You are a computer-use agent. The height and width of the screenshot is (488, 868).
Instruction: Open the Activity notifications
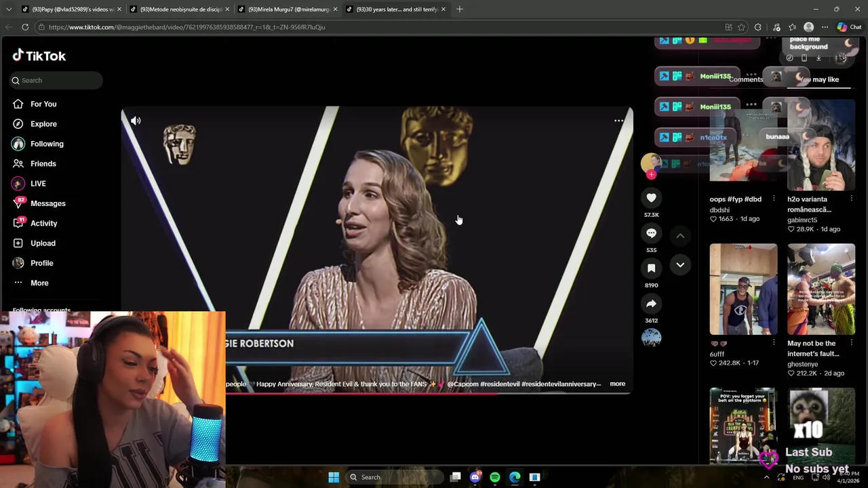(43, 223)
